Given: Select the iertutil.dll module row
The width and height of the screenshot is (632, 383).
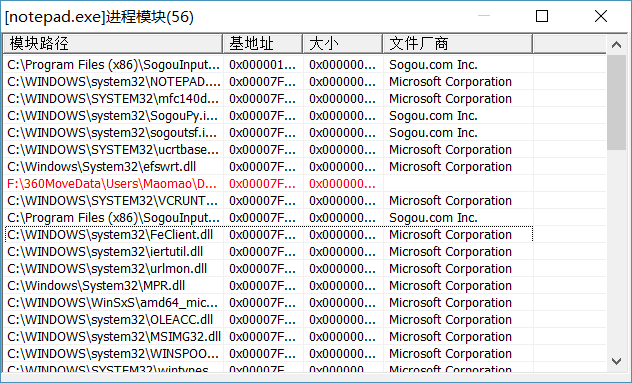Looking at the screenshot, I should [x=268, y=252].
